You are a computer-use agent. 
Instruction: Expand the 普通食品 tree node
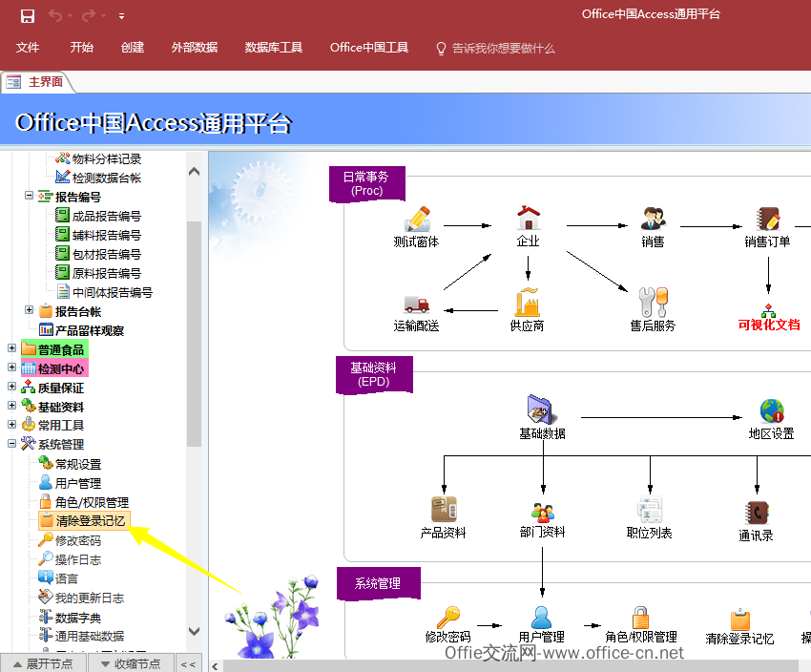click(11, 348)
